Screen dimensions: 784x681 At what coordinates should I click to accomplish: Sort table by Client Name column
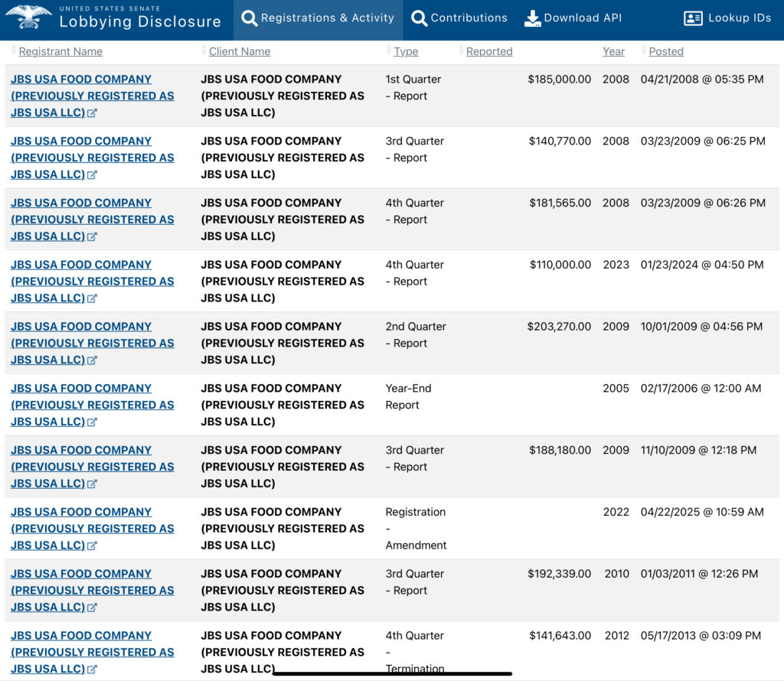(239, 51)
